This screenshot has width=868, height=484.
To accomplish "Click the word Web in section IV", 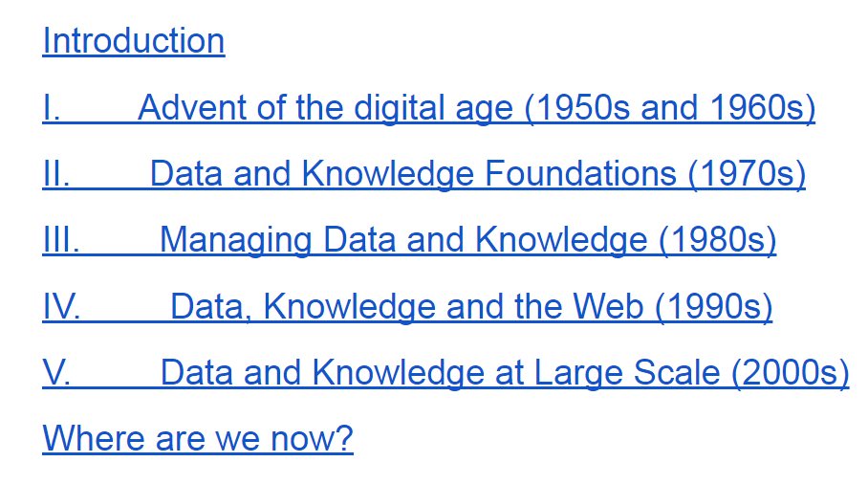I will pyautogui.click(x=608, y=307).
